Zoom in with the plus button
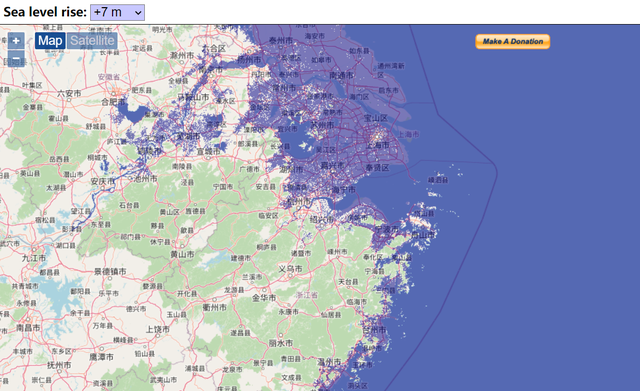Image resolution: width=640 pixels, height=391 pixels. pos(16,41)
